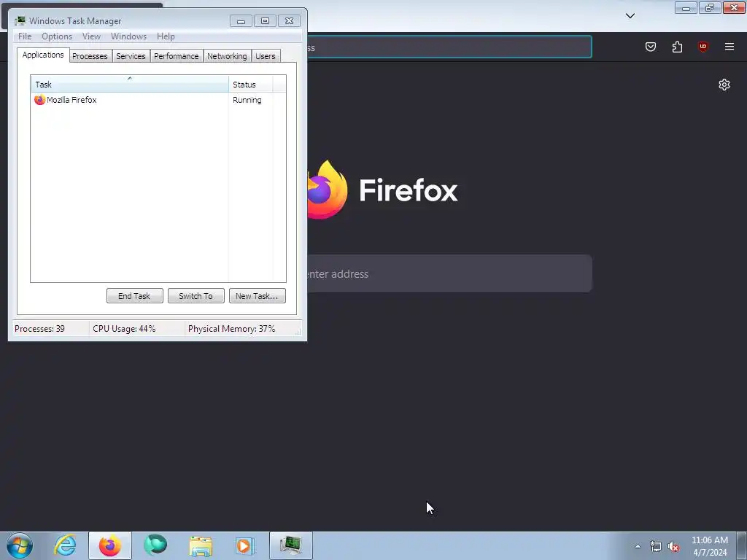Open Task Manager Help menu

pyautogui.click(x=166, y=36)
